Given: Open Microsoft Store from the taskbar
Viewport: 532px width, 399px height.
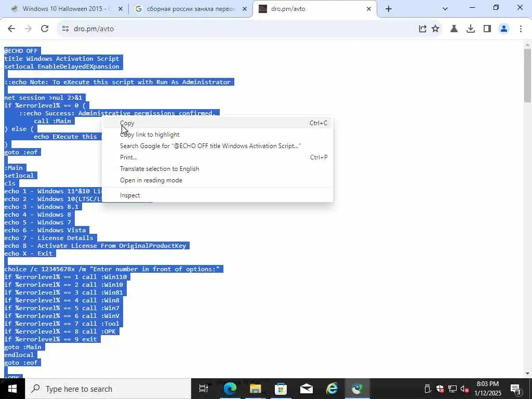Looking at the screenshot, I should pyautogui.click(x=281, y=389).
